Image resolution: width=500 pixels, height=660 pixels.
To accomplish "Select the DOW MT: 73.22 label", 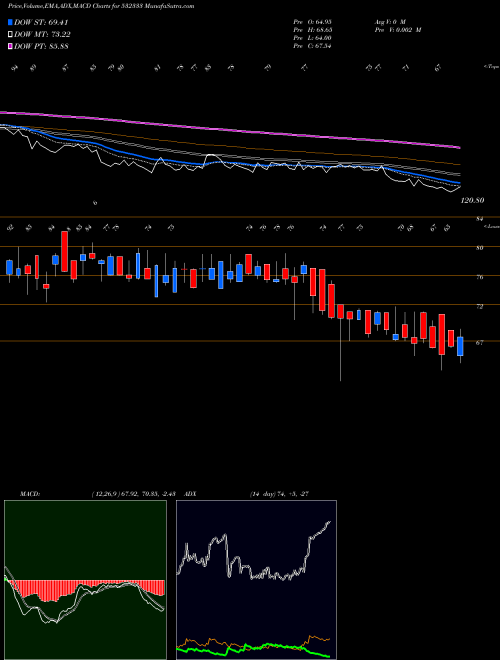I will tap(42, 35).
